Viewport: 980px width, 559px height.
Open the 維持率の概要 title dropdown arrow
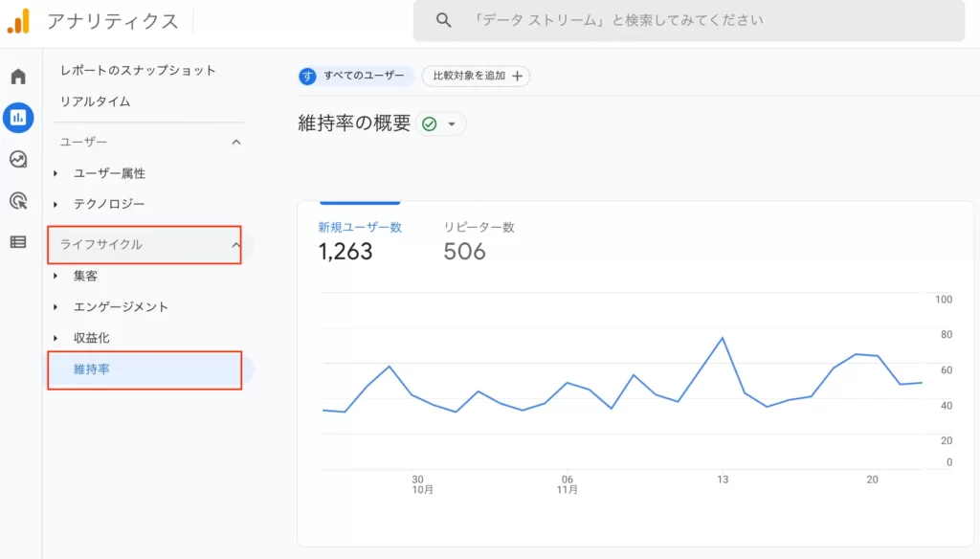452,123
